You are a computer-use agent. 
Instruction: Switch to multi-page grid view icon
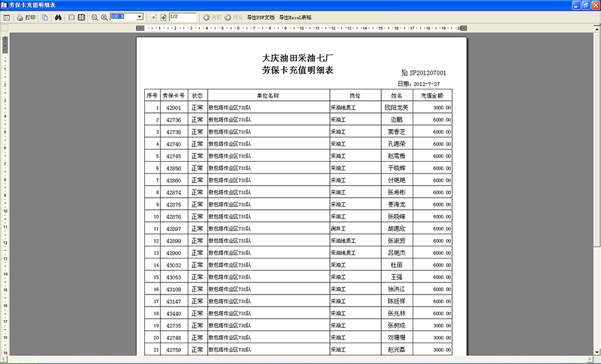pyautogui.click(x=81, y=17)
